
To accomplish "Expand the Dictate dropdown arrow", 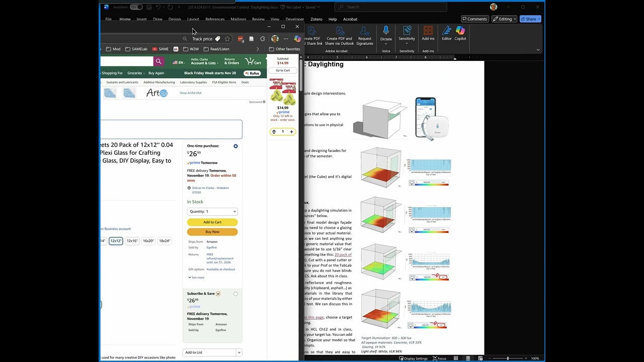I will click(x=386, y=44).
